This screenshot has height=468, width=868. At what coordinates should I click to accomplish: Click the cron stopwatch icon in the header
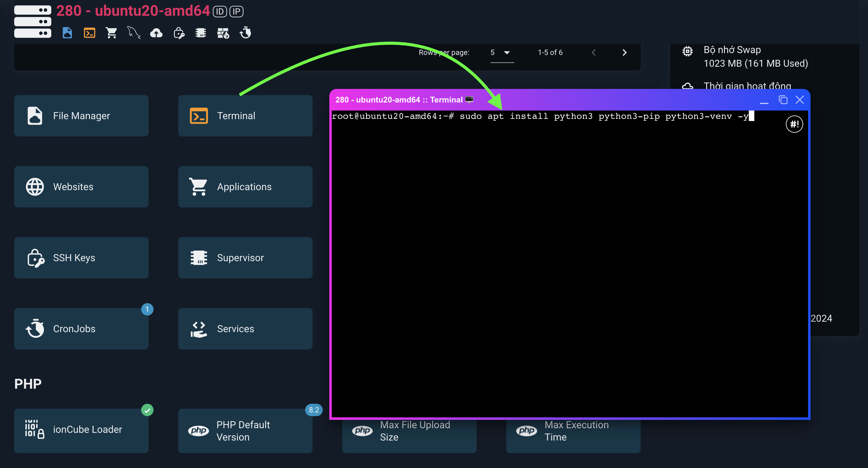pos(246,33)
